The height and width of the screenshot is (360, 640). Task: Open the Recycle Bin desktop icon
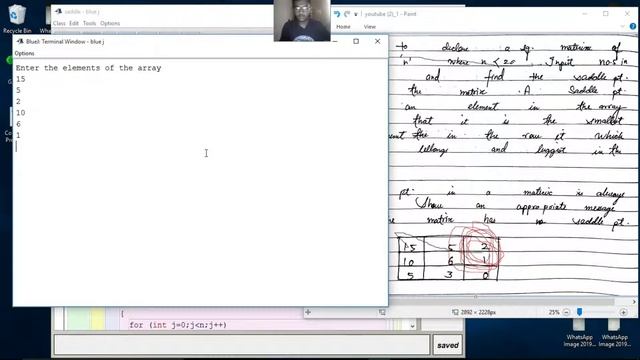pyautogui.click(x=17, y=18)
